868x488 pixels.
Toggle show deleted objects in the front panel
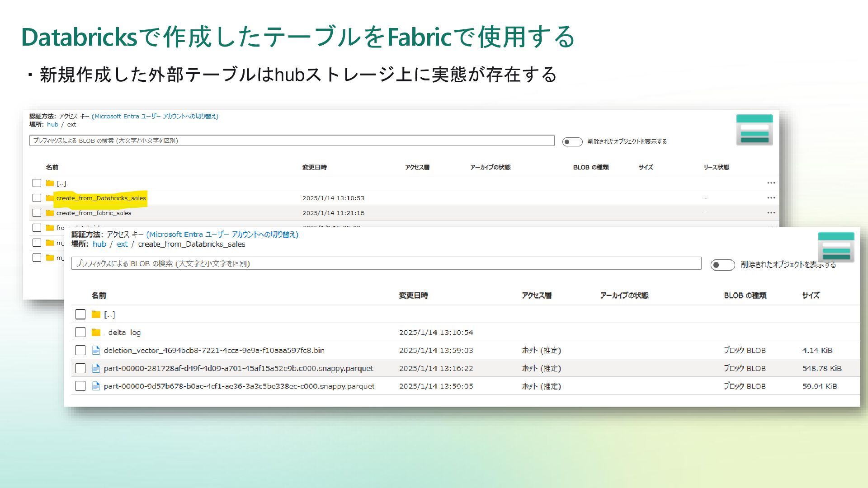(722, 265)
